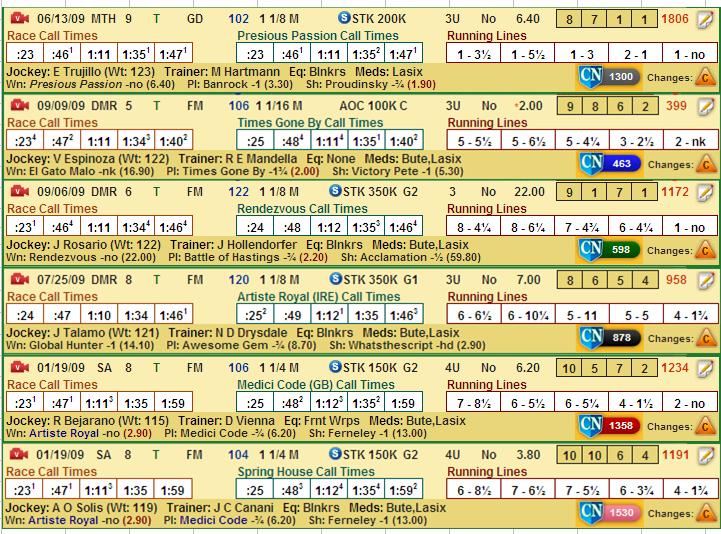This screenshot has width=721, height=534.
Task: Open notes pencil icon next to 399
Action: [x=704, y=106]
